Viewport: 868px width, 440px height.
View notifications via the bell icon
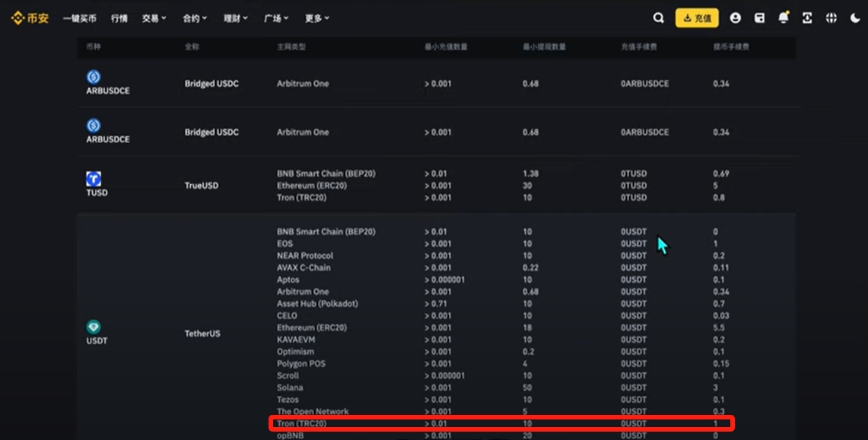pos(784,18)
